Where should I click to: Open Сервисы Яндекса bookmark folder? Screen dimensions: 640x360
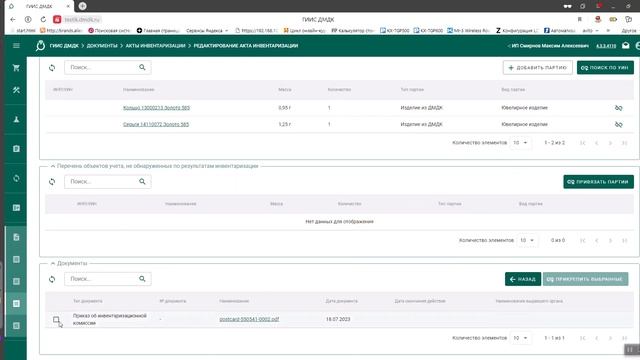(x=207, y=31)
